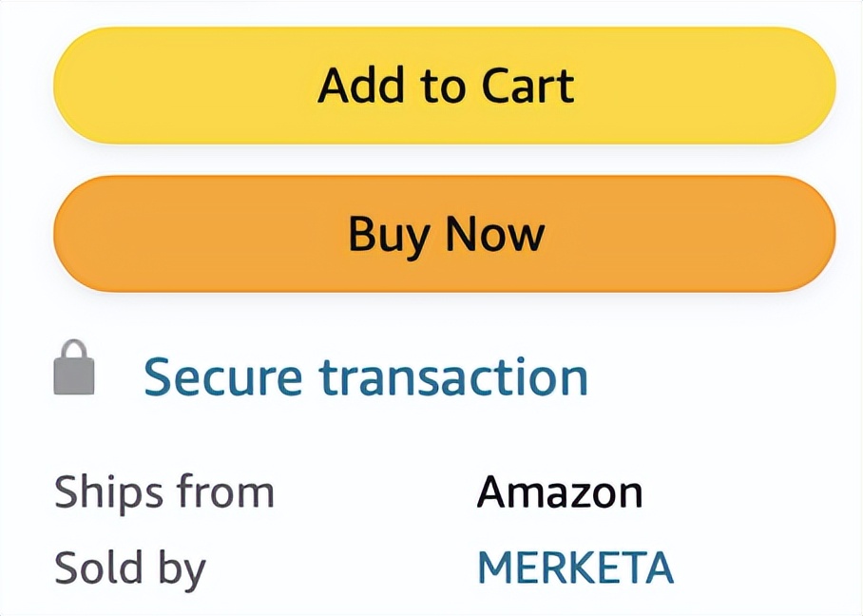The height and width of the screenshot is (616, 863).
Task: Click the blue MERKETA text next to Sold by
Action: pyautogui.click(x=575, y=568)
